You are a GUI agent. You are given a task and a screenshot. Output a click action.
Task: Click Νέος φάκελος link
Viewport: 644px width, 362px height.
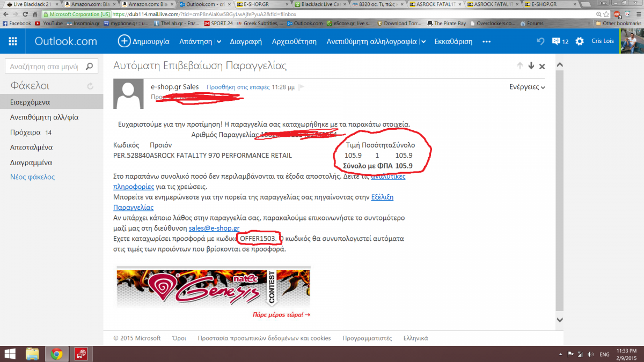pos(32,177)
